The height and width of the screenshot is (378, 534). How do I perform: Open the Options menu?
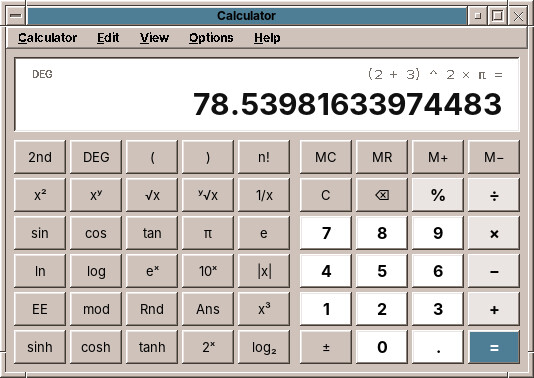[211, 38]
